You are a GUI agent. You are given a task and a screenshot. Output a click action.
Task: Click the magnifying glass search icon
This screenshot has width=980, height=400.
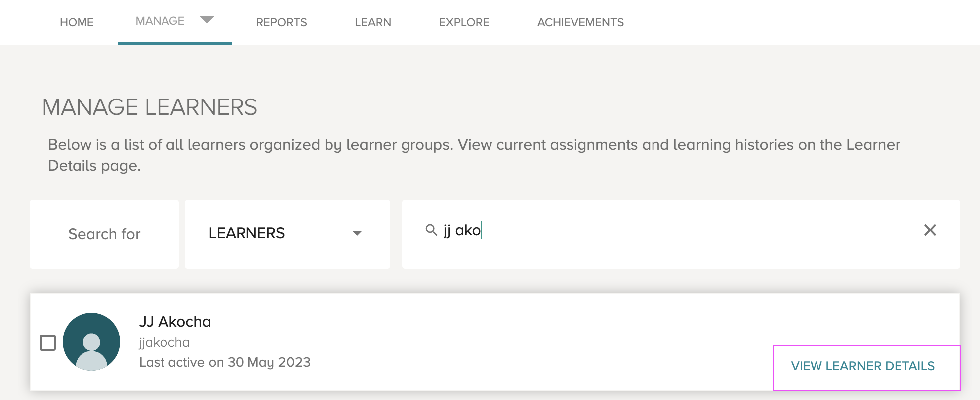click(x=431, y=230)
